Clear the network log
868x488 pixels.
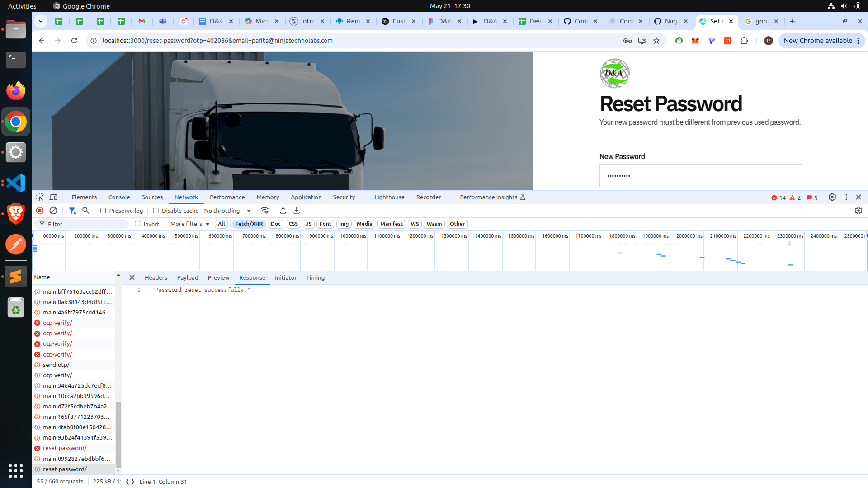(x=53, y=211)
